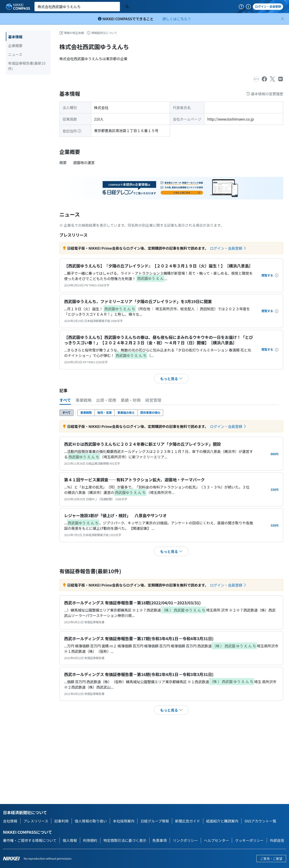Open 免責事項 footer link
The width and height of the screenshot is (289, 868).
(x=160, y=841)
